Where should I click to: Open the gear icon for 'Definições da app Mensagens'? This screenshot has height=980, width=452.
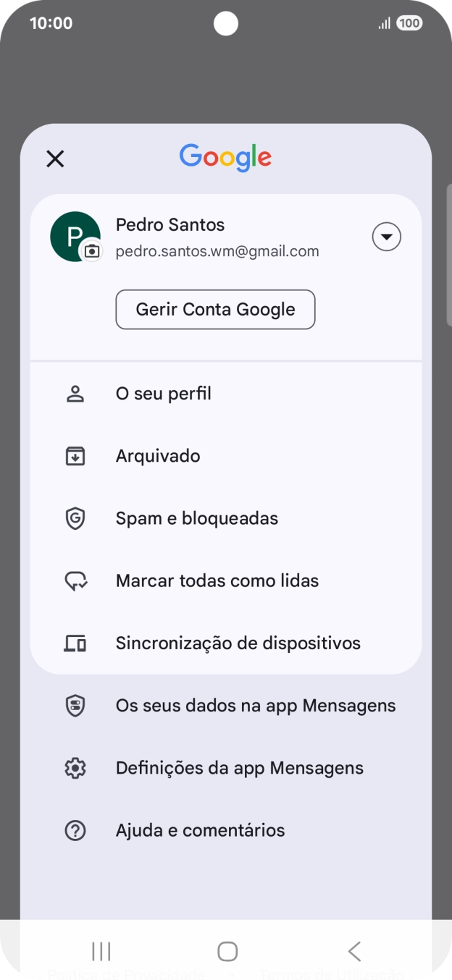tap(75, 767)
